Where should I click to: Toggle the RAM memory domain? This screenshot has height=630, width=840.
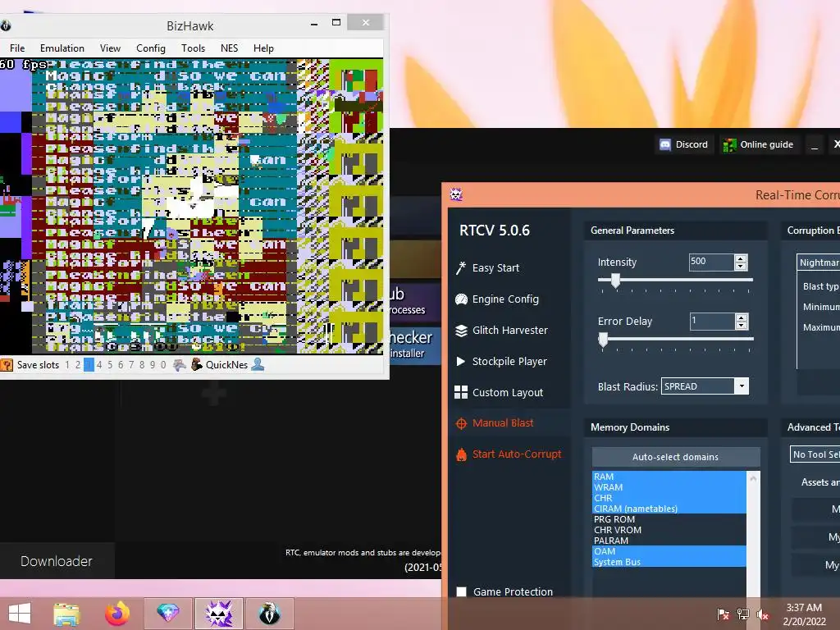(669, 477)
